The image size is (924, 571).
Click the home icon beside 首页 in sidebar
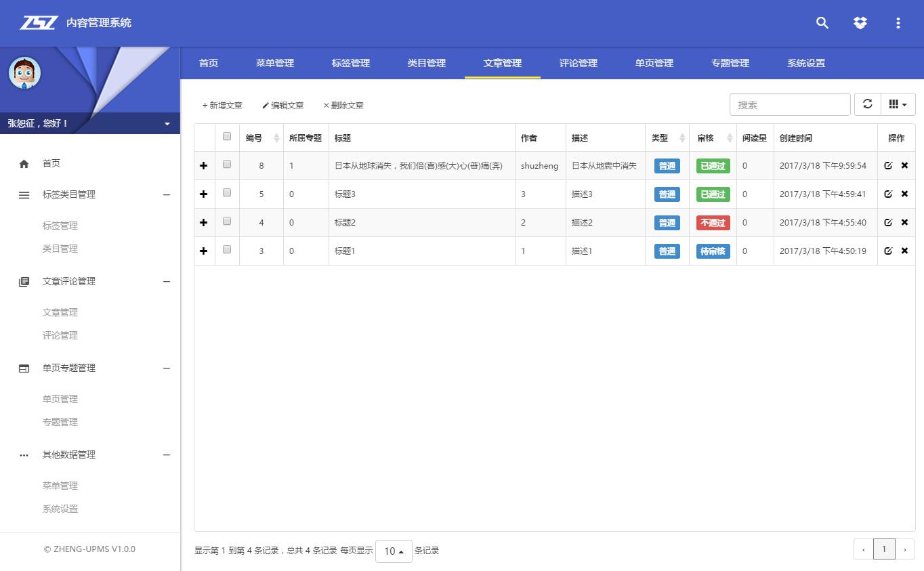click(24, 163)
